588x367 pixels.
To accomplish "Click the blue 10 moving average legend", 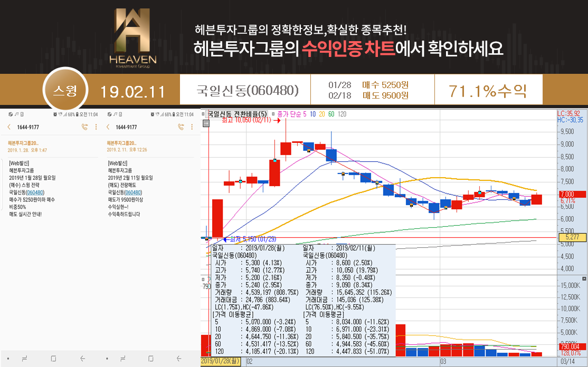I will pyautogui.click(x=313, y=114).
